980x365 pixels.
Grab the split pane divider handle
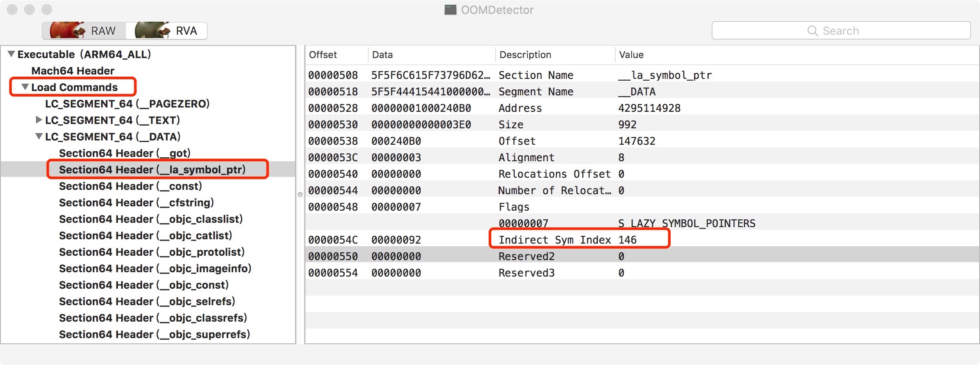pos(300,195)
